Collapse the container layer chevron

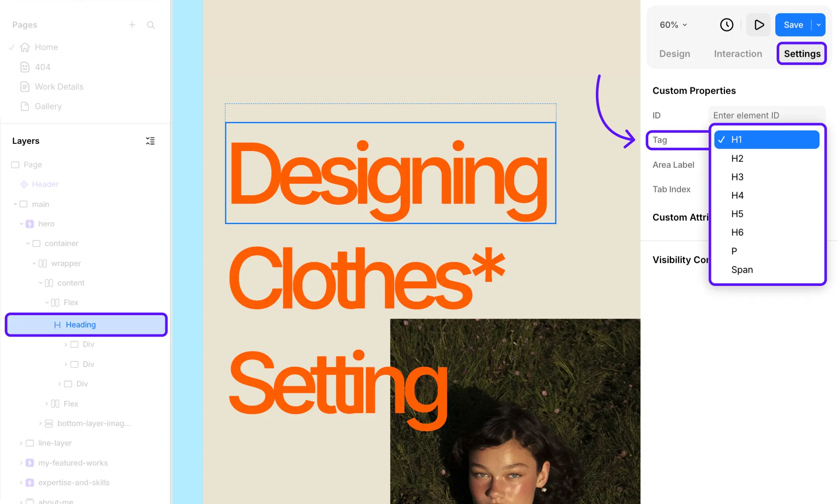tap(28, 243)
